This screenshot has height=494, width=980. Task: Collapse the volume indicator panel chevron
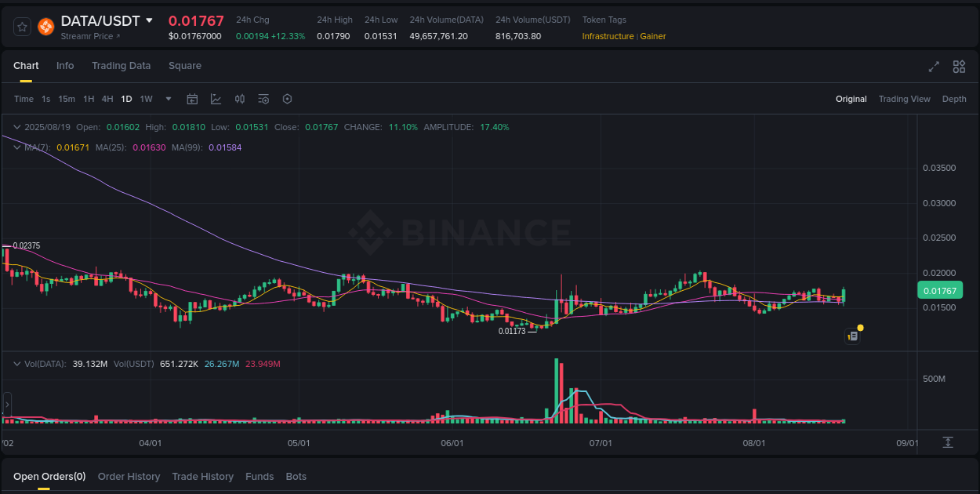click(17, 364)
